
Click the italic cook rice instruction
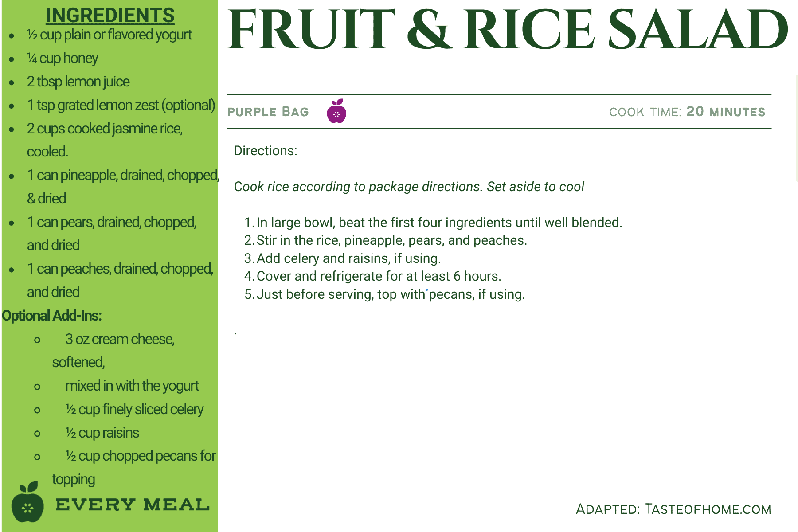coord(409,187)
